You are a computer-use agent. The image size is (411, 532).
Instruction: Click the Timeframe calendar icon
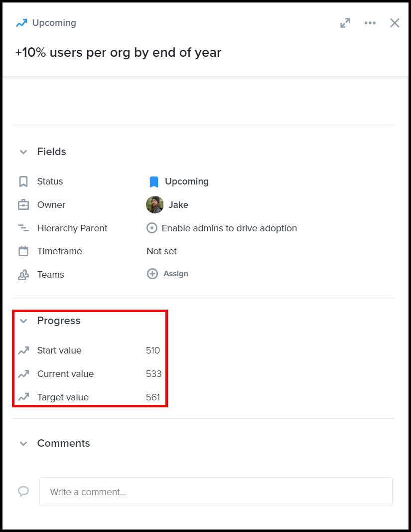(23, 251)
